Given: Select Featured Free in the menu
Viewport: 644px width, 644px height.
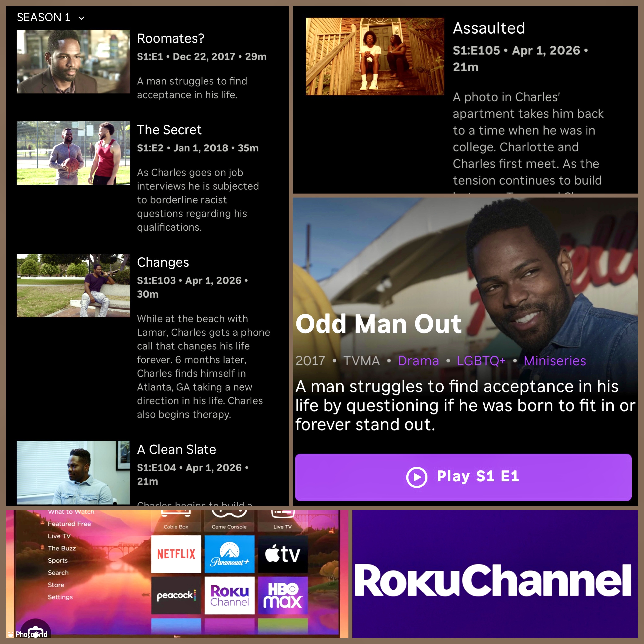Looking at the screenshot, I should click(69, 524).
